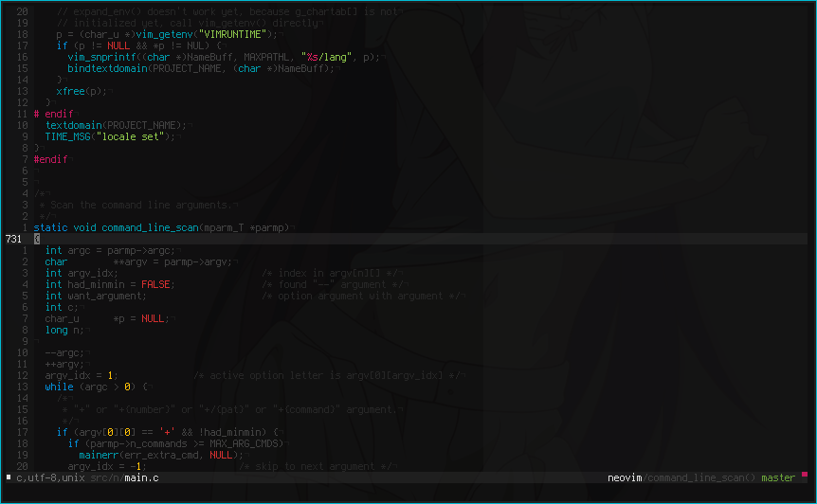Click the assignment 'argv_idx = -1;'
Image resolution: width=817 pixels, height=504 pixels.
point(107,466)
